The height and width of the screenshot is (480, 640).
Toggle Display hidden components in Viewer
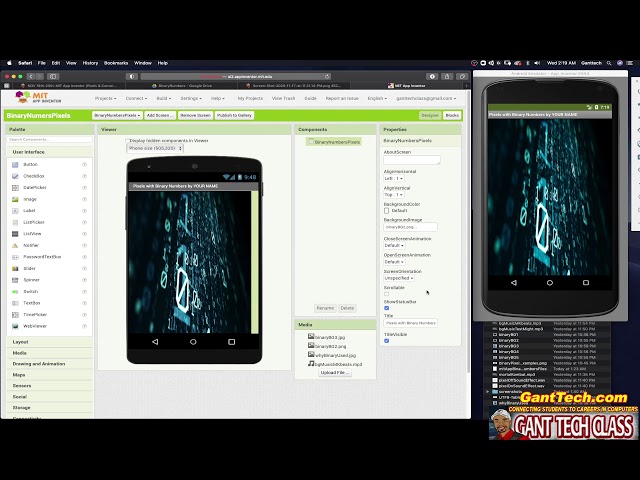pyautogui.click(x=127, y=140)
